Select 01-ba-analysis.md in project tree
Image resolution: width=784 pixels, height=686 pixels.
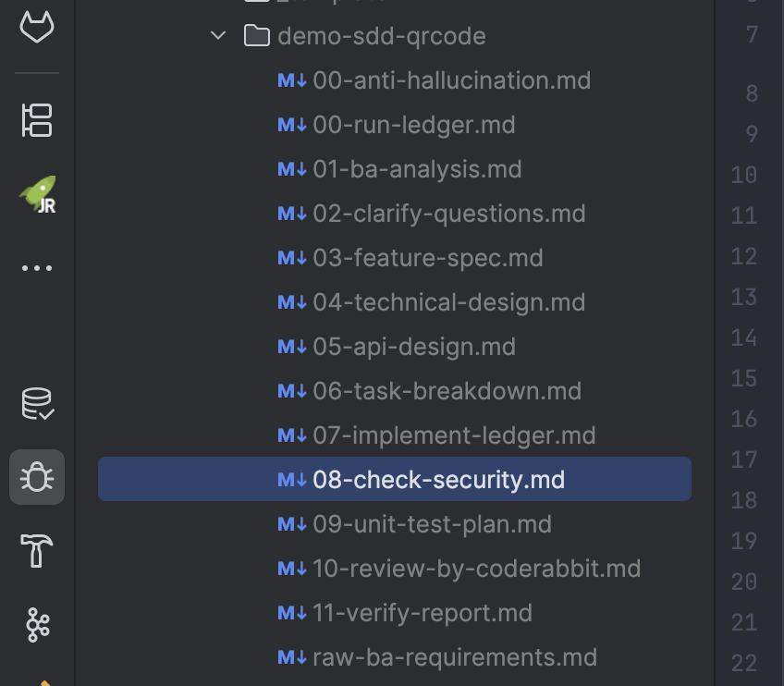pos(417,169)
